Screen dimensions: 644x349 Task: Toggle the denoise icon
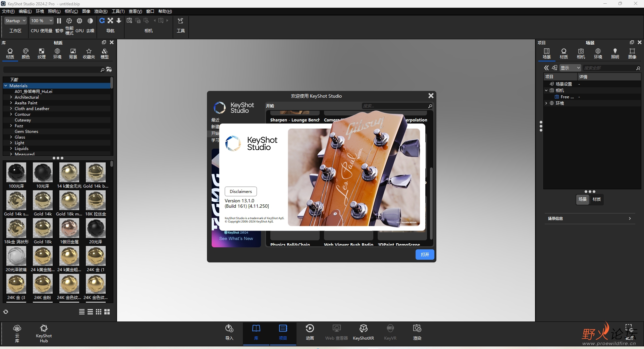(90, 21)
